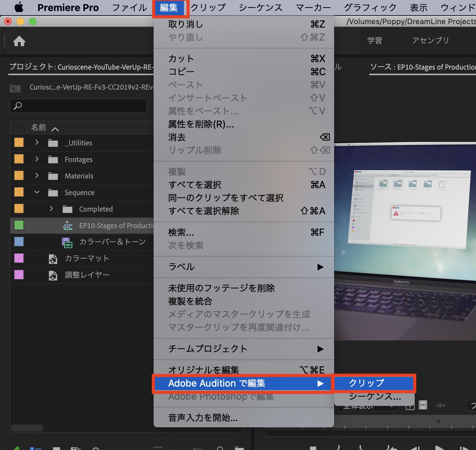Click the green label swatch of EP10-Stages

tap(19, 225)
